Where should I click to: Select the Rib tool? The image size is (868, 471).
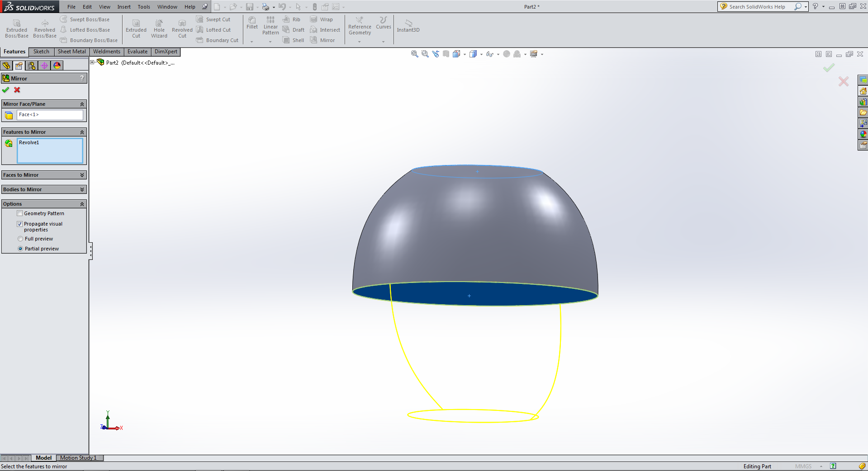coord(292,19)
